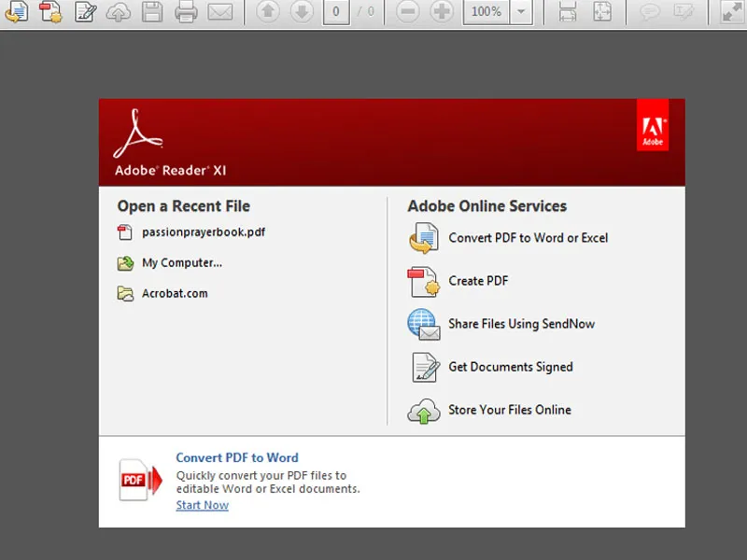Select Convert PDF to Word or Excel service
This screenshot has width=747, height=560.
pos(528,238)
